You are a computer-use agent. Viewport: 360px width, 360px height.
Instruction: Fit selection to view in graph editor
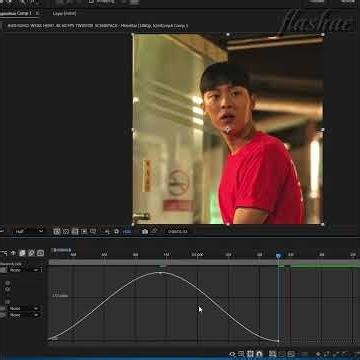pos(282,354)
